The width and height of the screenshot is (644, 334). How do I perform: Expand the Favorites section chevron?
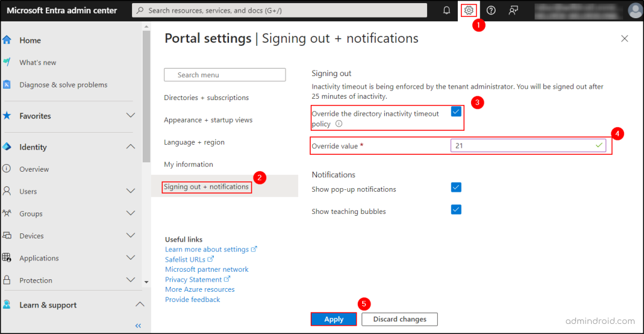point(131,116)
